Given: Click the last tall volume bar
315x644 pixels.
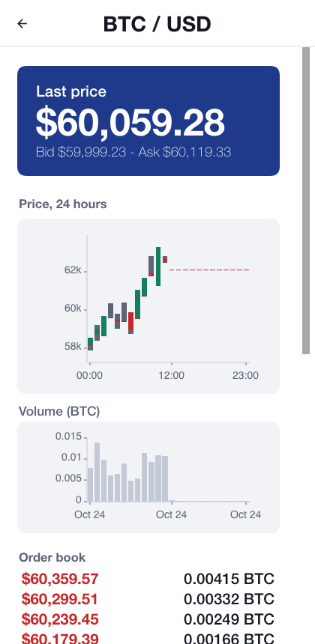Looking at the screenshot, I should 165,479.
